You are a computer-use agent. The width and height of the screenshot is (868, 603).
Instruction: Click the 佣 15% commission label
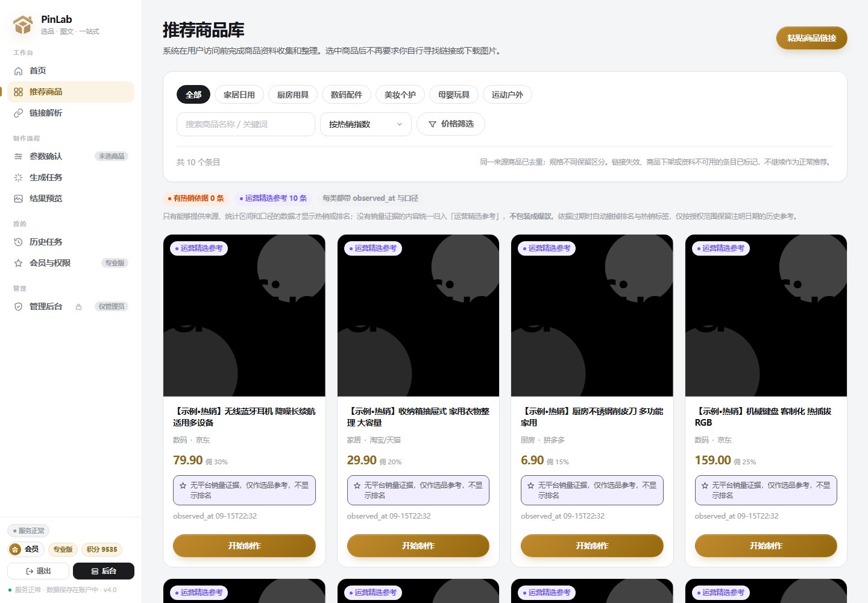[558, 462]
